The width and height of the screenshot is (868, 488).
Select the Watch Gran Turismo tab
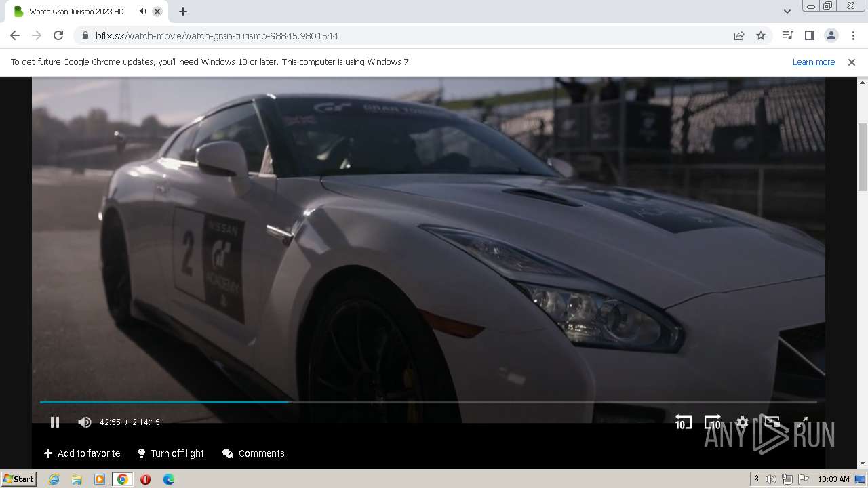coord(85,12)
